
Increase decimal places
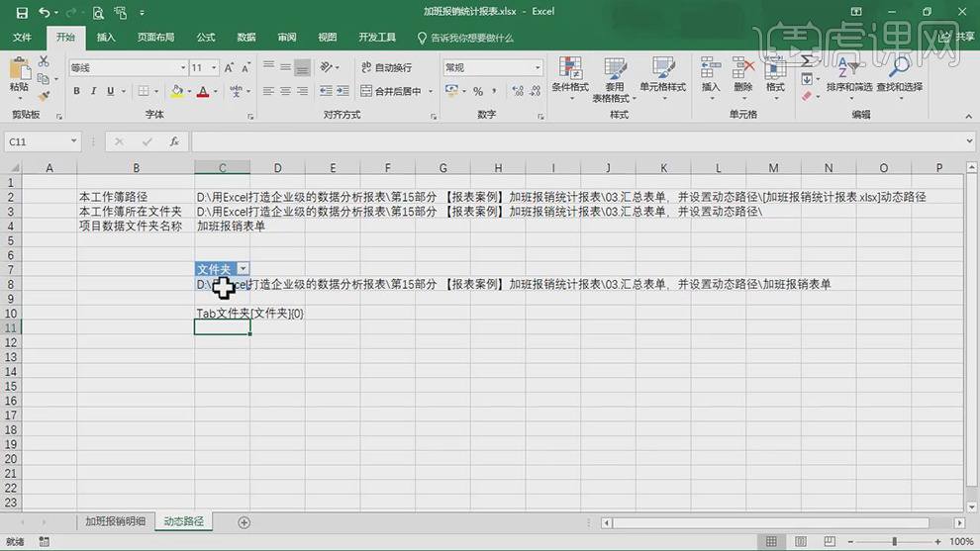pyautogui.click(x=518, y=91)
